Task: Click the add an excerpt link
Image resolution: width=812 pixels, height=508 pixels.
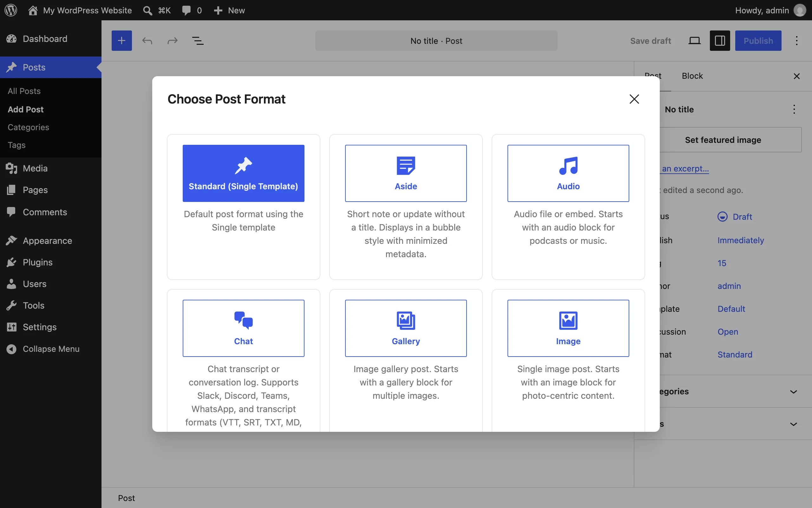Action: pos(685,168)
